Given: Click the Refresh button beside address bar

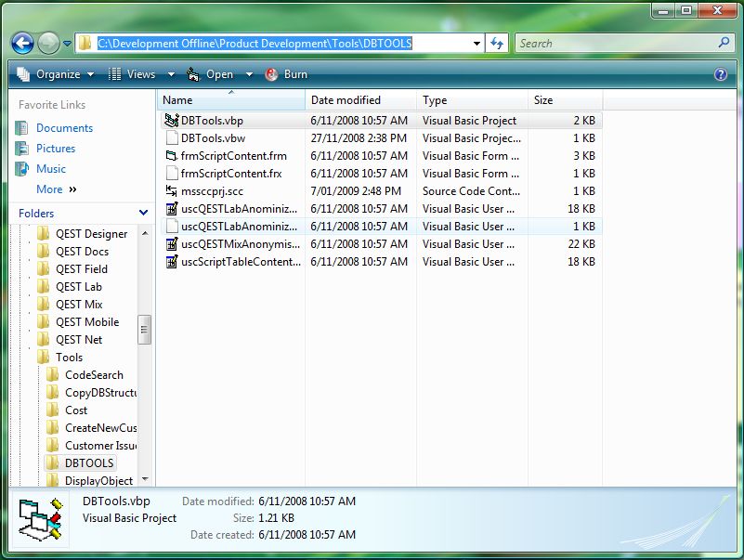Looking at the screenshot, I should pyautogui.click(x=497, y=43).
